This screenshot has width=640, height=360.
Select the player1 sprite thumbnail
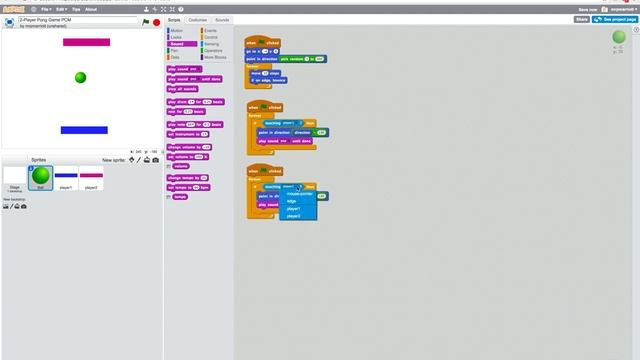(x=66, y=178)
